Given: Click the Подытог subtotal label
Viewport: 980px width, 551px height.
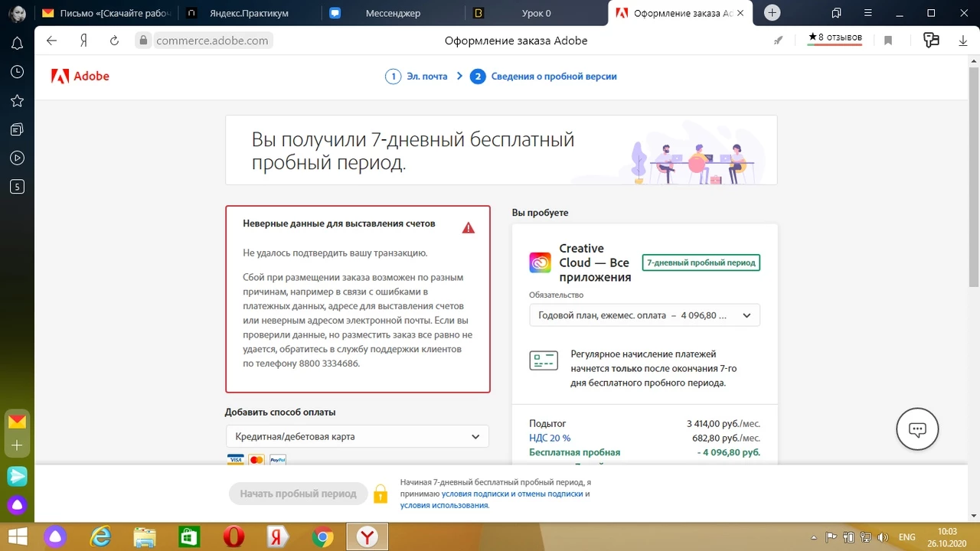Looking at the screenshot, I should (x=547, y=423).
